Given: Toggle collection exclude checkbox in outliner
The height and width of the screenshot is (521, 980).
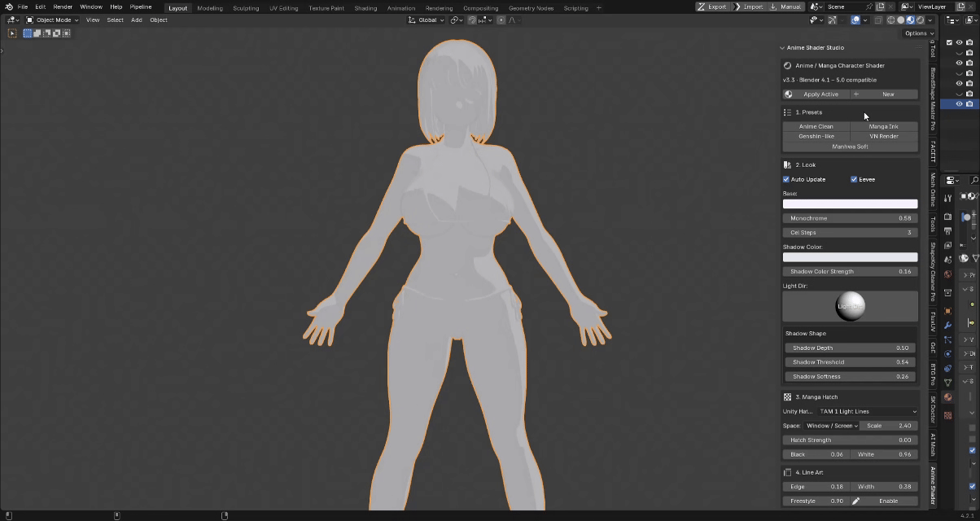Looking at the screenshot, I should [x=949, y=42].
